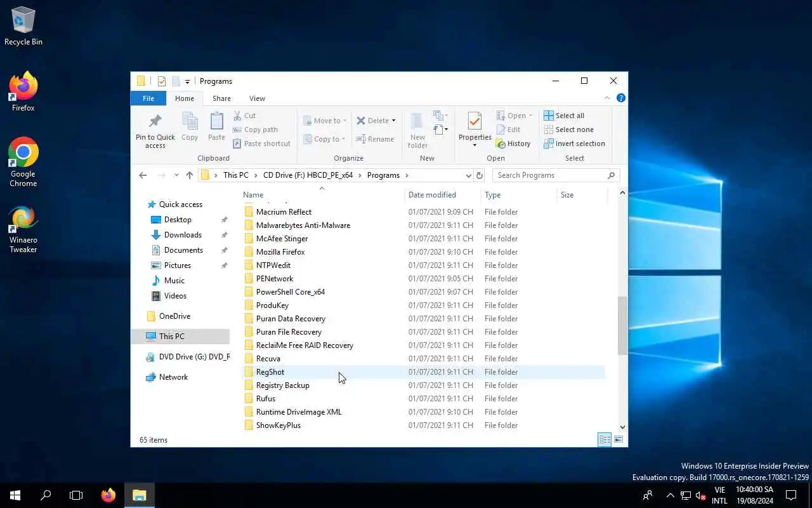Select Quick access in navigation pane
The width and height of the screenshot is (812, 508).
181,204
